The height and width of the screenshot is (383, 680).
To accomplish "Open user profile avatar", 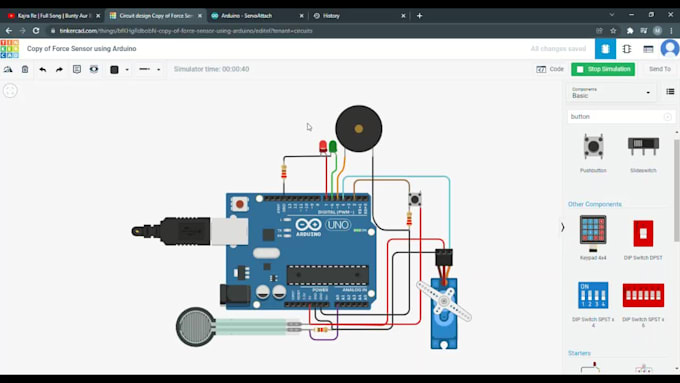I will point(670,49).
